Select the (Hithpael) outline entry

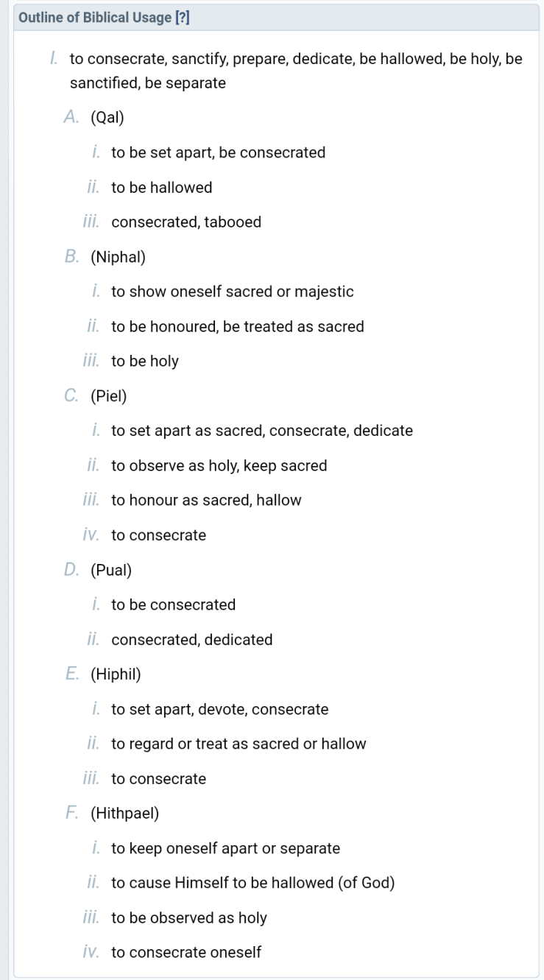pyautogui.click(x=124, y=814)
